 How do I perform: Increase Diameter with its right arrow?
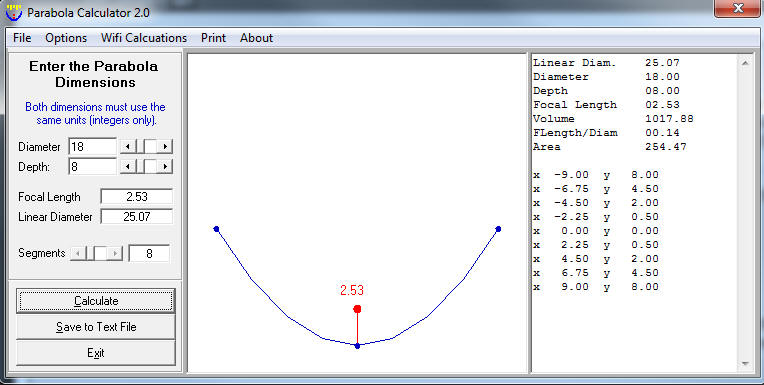coord(165,146)
